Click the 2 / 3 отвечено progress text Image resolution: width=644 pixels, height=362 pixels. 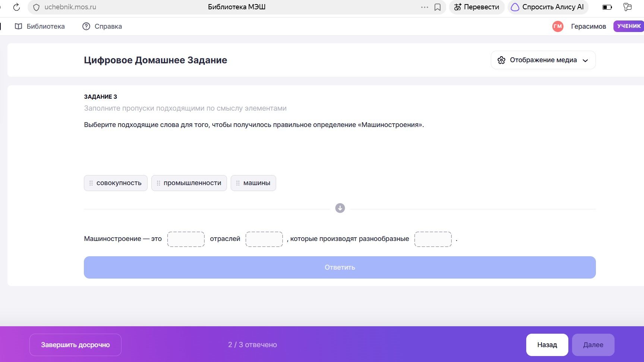coord(252,345)
